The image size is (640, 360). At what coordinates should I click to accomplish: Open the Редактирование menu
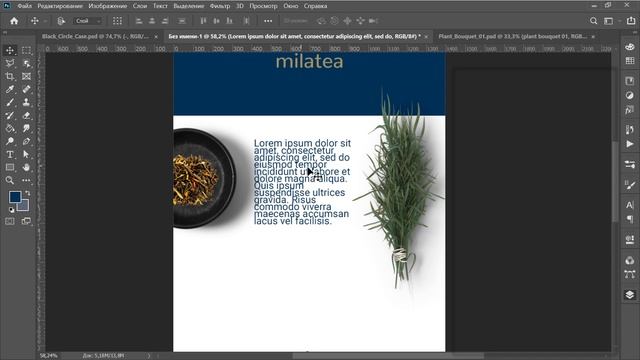coord(60,6)
